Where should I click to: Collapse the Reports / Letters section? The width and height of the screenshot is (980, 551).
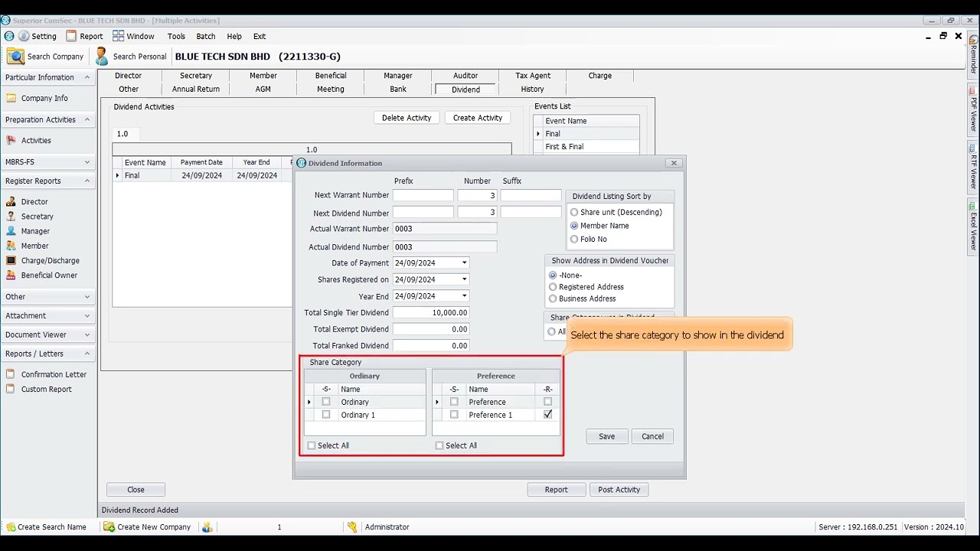(x=87, y=354)
